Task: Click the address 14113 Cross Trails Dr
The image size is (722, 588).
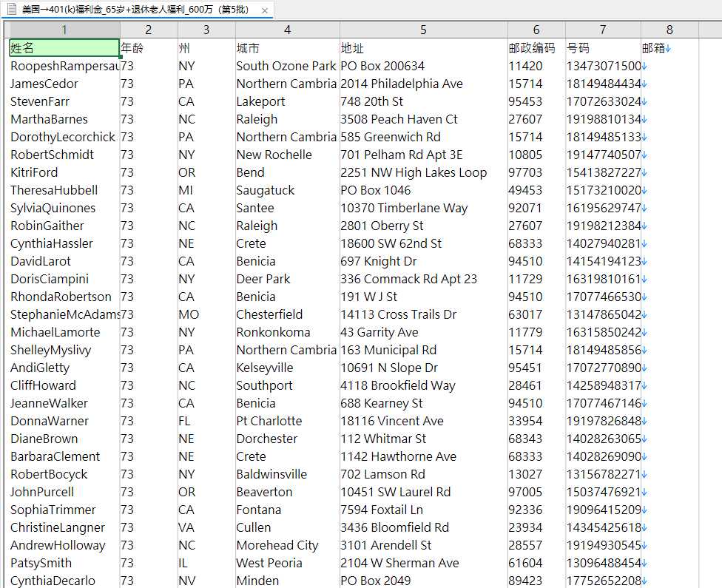Action: coord(398,314)
